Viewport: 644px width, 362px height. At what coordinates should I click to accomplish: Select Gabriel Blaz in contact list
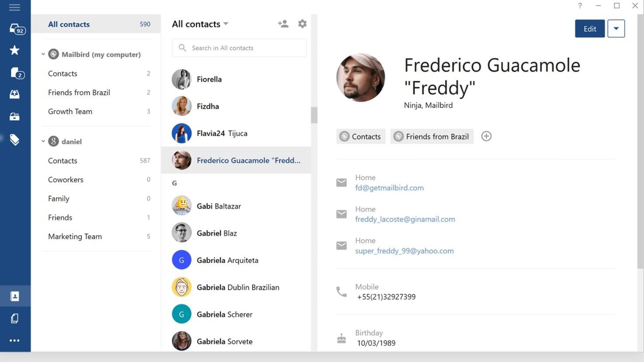click(x=217, y=233)
